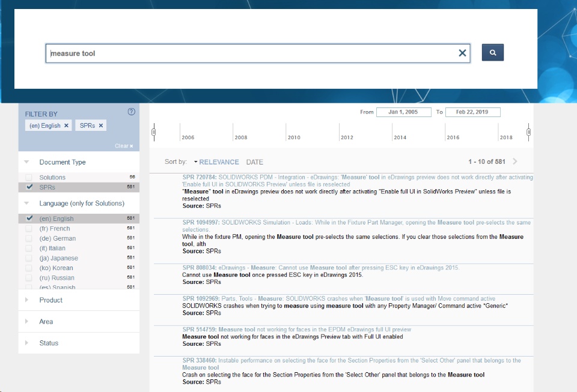Go to next results page arrow
This screenshot has height=392, width=577.
click(x=515, y=161)
